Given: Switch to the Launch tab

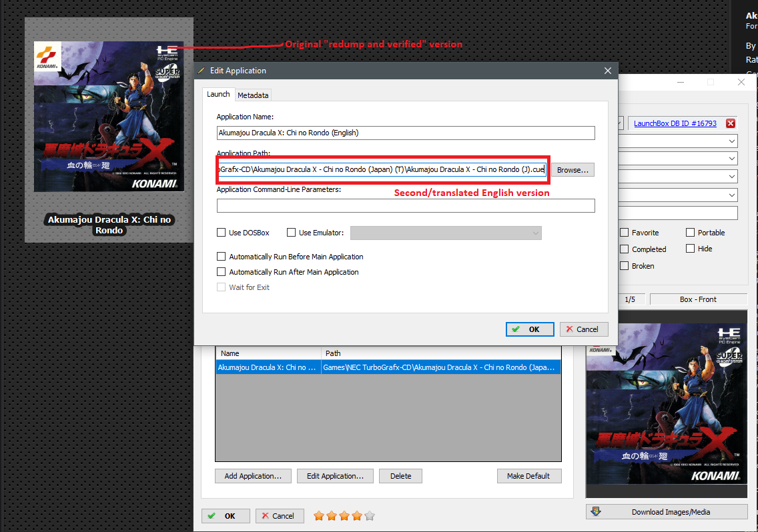Looking at the screenshot, I should 218,94.
